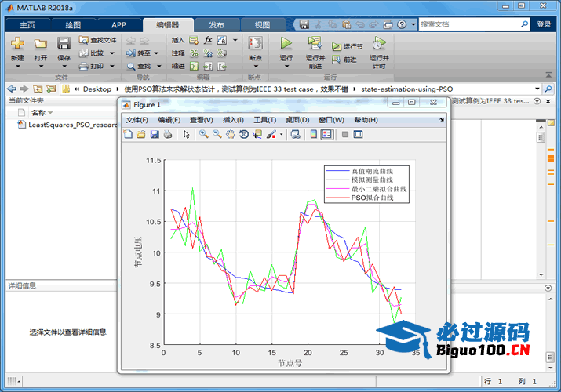Screen dimensions: 561x392
Task: Open Figure 1 桌面(D) menu
Action: (297, 120)
